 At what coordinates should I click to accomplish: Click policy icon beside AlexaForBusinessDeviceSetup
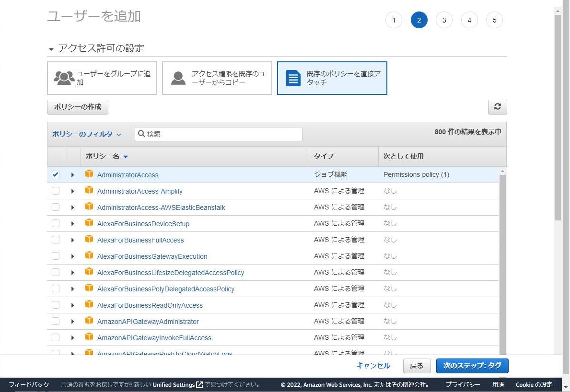89,223
